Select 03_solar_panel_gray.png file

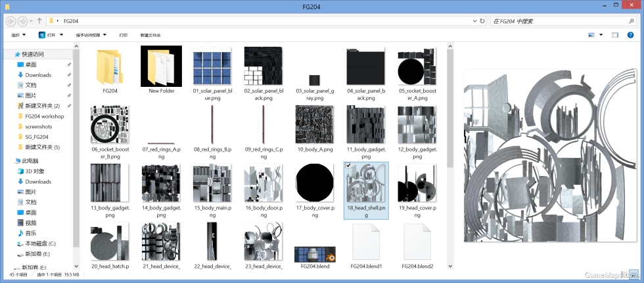point(315,80)
